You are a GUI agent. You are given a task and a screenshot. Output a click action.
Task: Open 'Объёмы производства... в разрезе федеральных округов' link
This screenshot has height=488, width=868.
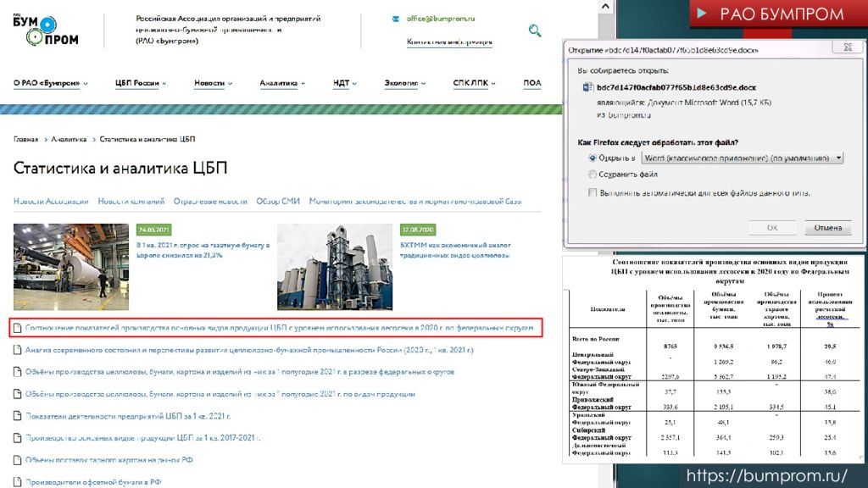tap(240, 372)
